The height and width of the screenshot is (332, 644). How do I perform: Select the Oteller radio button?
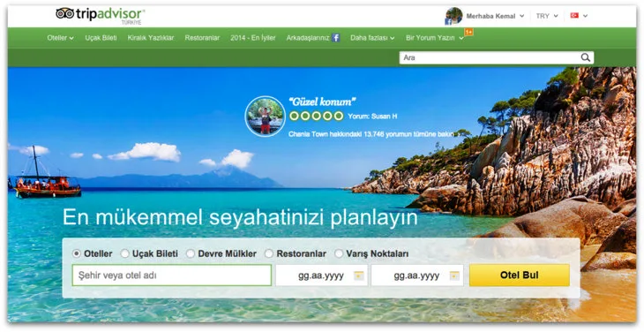point(77,253)
